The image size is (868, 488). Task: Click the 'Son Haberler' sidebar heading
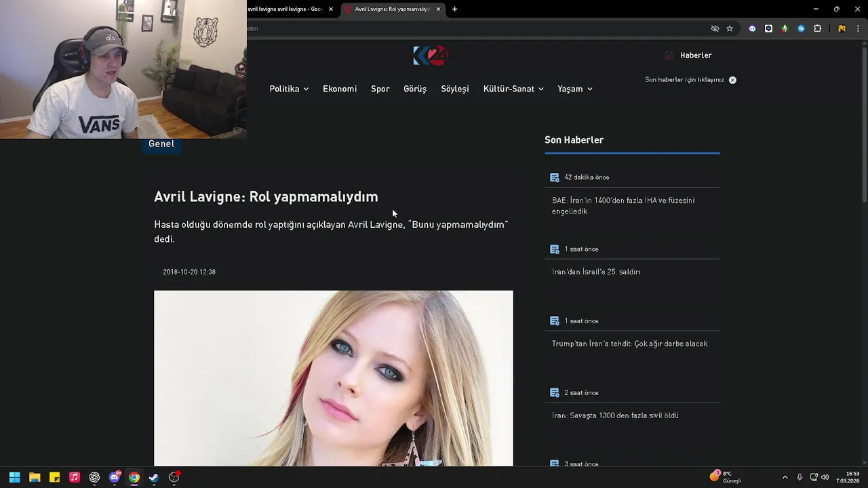pyautogui.click(x=574, y=140)
